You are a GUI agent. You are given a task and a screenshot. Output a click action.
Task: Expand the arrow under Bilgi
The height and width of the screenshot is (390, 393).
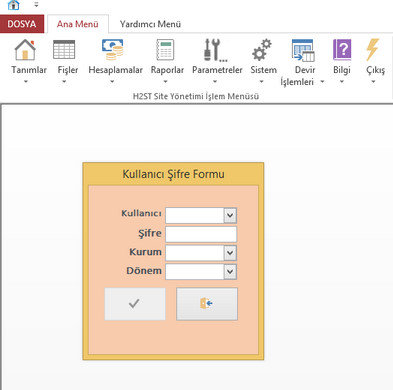[x=342, y=81]
